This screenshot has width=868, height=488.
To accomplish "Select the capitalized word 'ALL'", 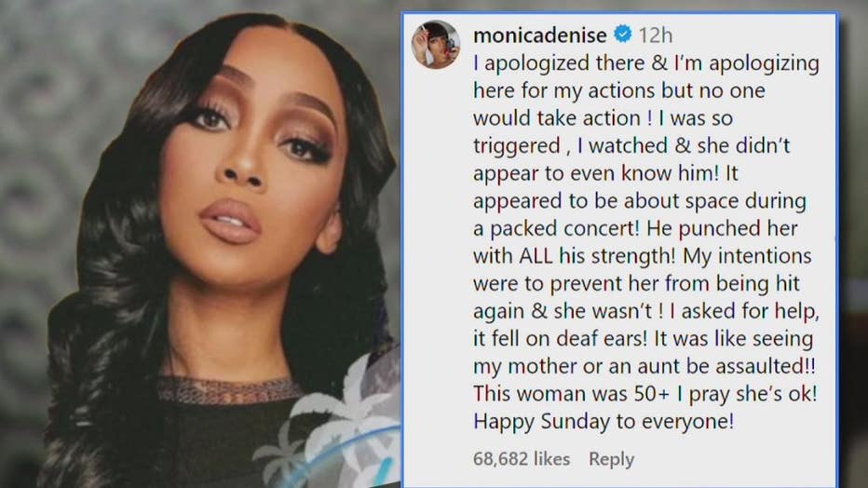I will tap(536, 256).
